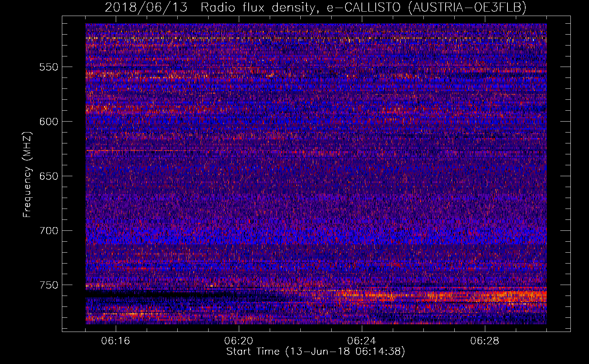
Task: Click the 600 frequency tick label
Action: tap(49, 122)
